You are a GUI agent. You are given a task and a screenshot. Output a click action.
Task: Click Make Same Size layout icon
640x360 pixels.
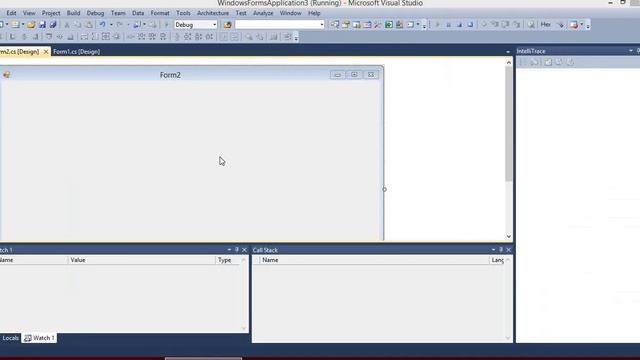(x=106, y=37)
